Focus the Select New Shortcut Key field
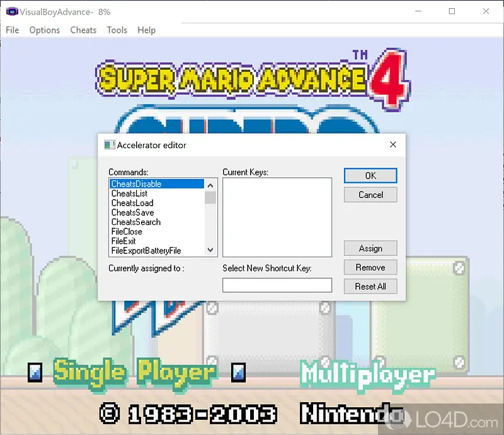This screenshot has width=504, height=435. (x=277, y=286)
